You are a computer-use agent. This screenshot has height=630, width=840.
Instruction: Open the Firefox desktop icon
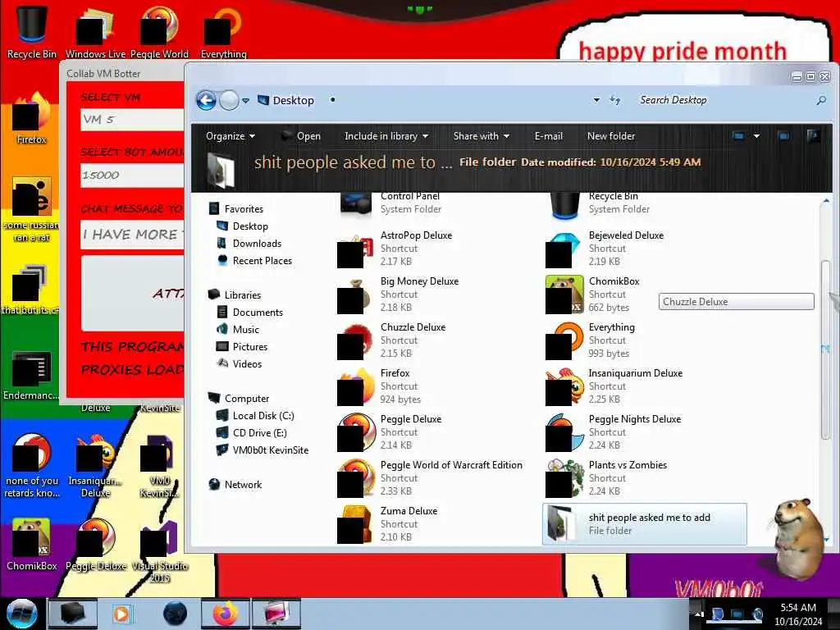click(x=32, y=118)
